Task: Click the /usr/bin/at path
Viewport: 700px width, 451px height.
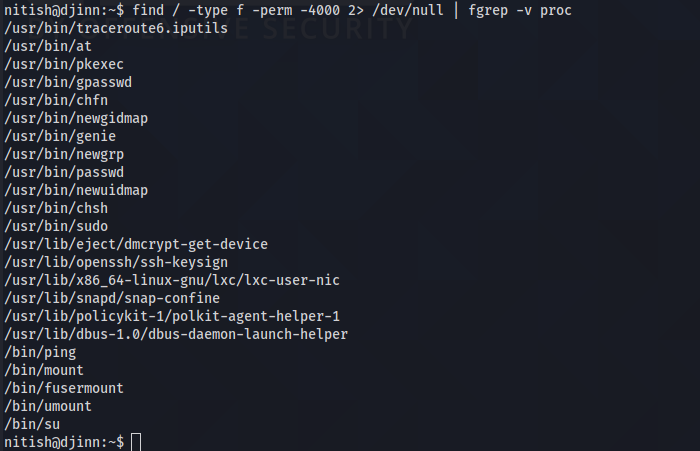Action: pyautogui.click(x=48, y=46)
